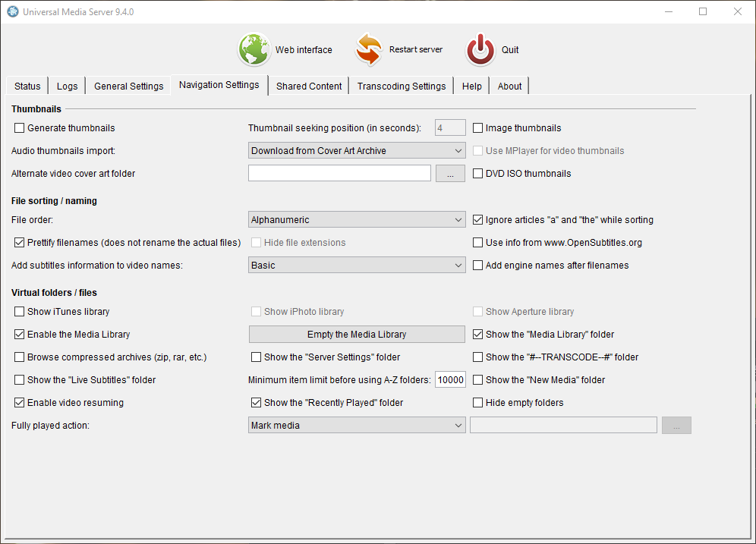The width and height of the screenshot is (756, 544).
Task: Browse for alternate video cover art folder
Action: pos(450,174)
